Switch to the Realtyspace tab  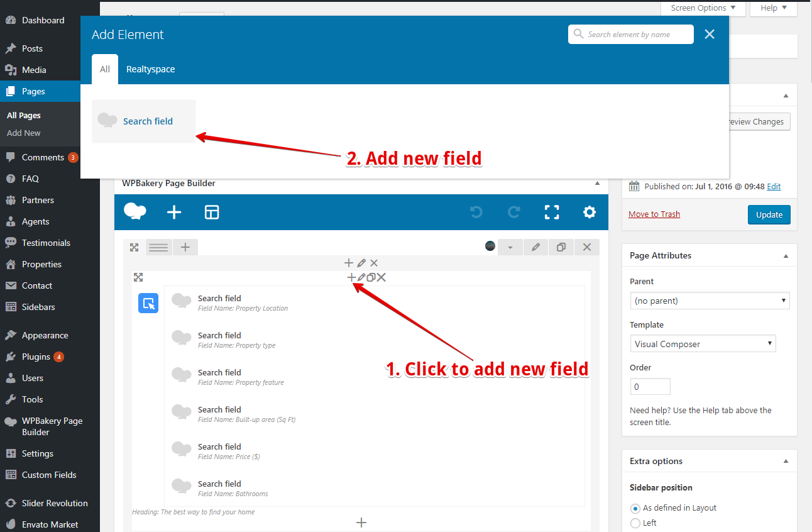[x=151, y=69]
